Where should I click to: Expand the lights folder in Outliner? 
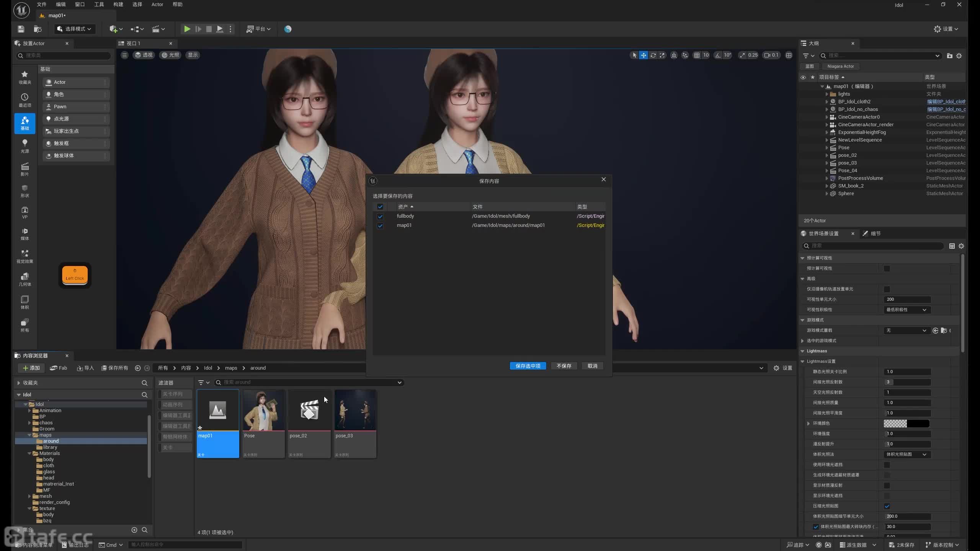click(827, 94)
